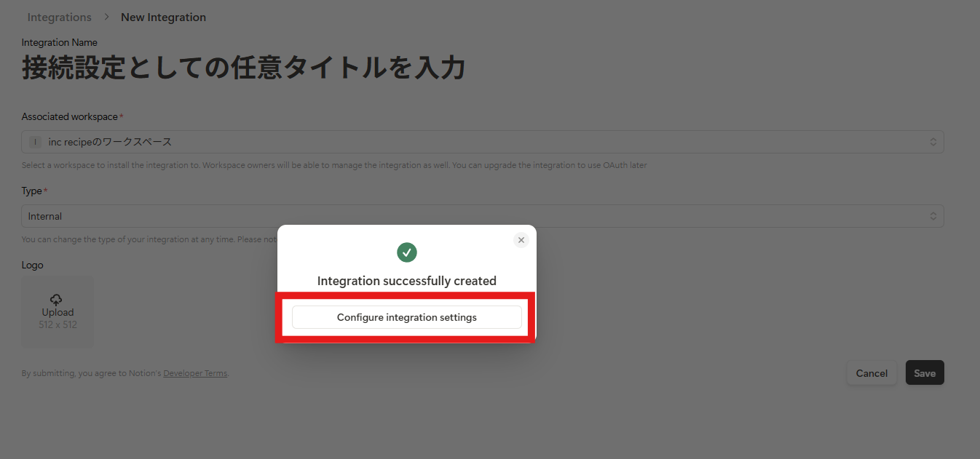Click the workspace avatar icon
This screenshot has height=459, width=980.
point(35,142)
